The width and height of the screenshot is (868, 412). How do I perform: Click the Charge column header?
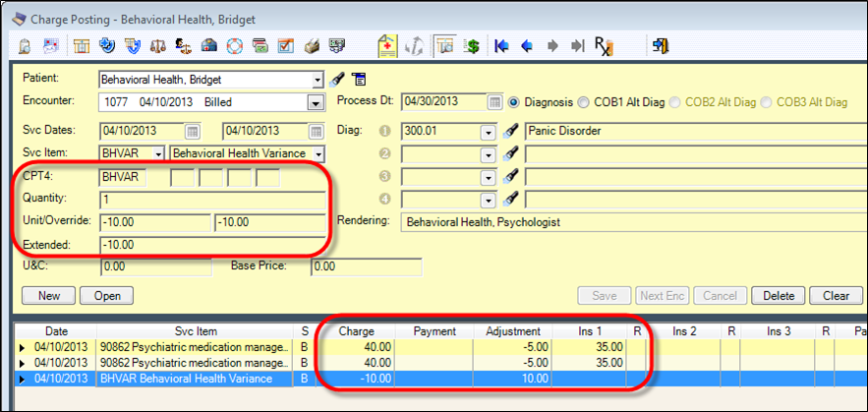[357, 331]
